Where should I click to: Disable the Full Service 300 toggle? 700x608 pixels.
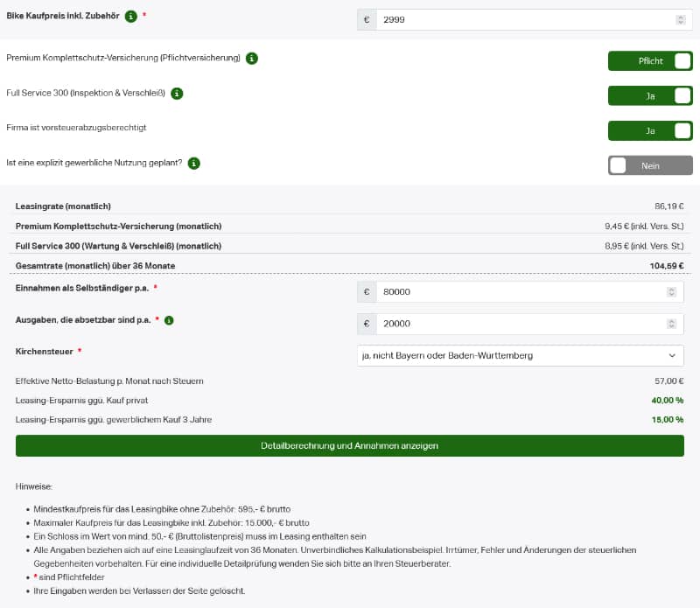click(x=650, y=94)
